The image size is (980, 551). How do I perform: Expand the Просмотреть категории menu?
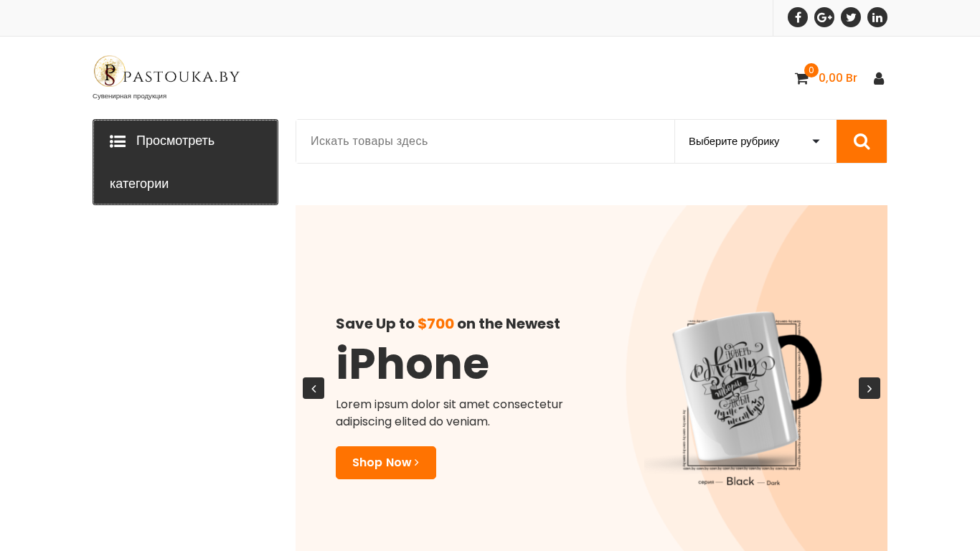pos(185,162)
